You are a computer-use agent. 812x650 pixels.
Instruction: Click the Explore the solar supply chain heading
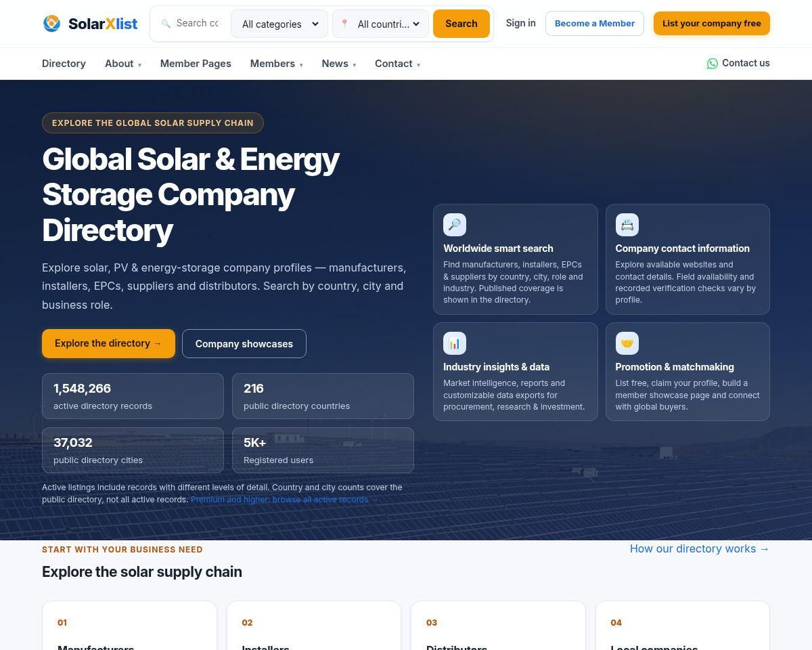point(142,571)
